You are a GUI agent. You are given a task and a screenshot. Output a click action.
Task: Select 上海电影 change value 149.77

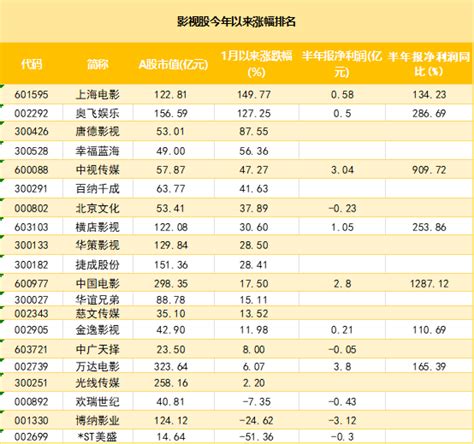(254, 95)
